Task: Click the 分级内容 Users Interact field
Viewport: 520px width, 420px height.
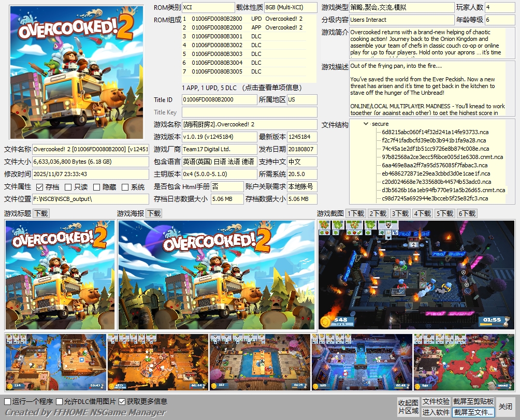Action: [401, 20]
